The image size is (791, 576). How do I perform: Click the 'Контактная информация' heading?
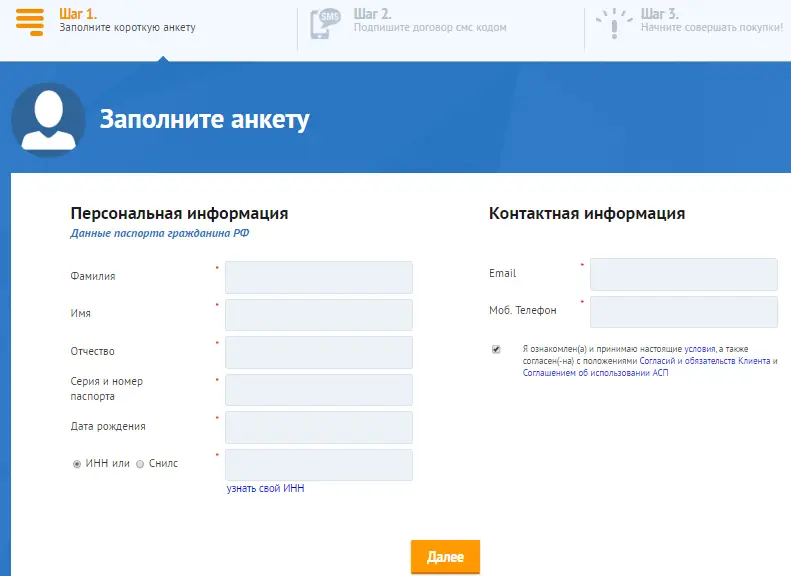[x=587, y=213]
